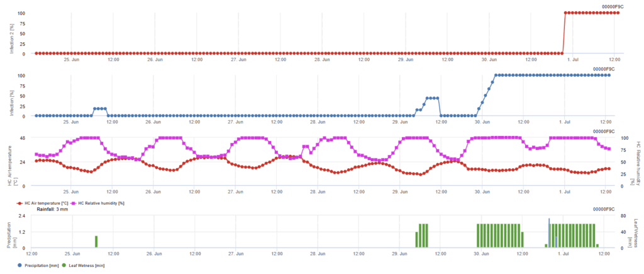Click the Rainfall: 3 mm label
This screenshot has height=274, width=644.
coord(52,209)
